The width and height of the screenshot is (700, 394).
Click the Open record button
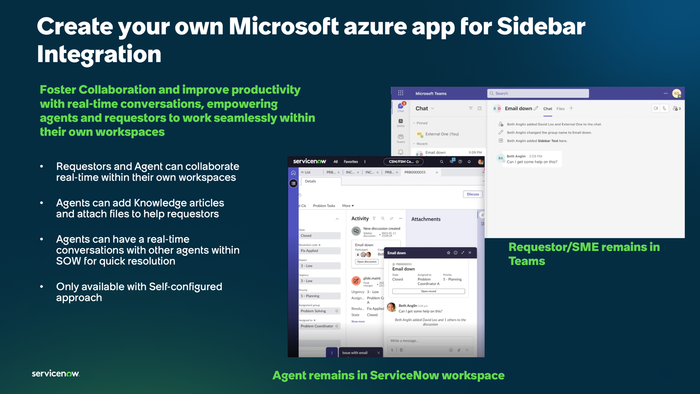(x=429, y=291)
